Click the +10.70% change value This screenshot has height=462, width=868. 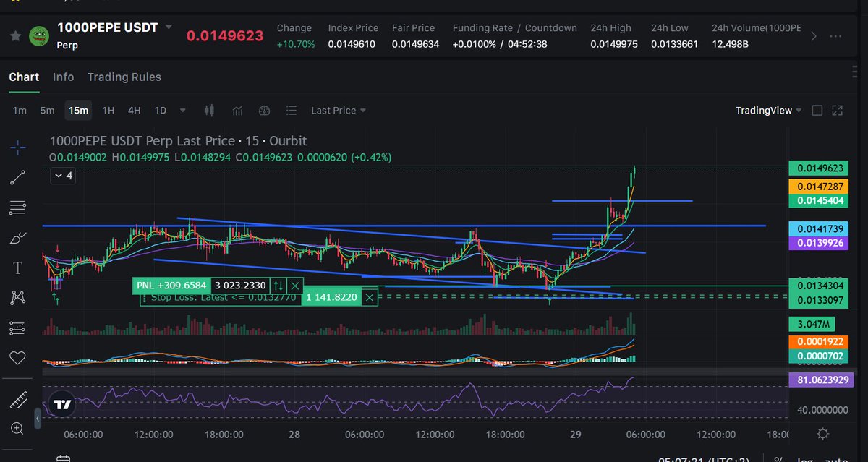pos(296,44)
